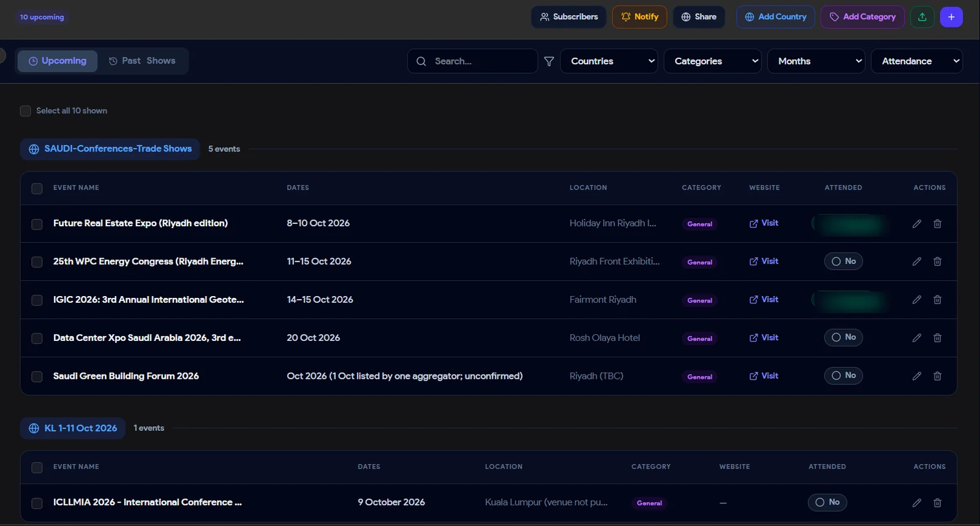Visit Saudi Green Building Forum website

764,376
